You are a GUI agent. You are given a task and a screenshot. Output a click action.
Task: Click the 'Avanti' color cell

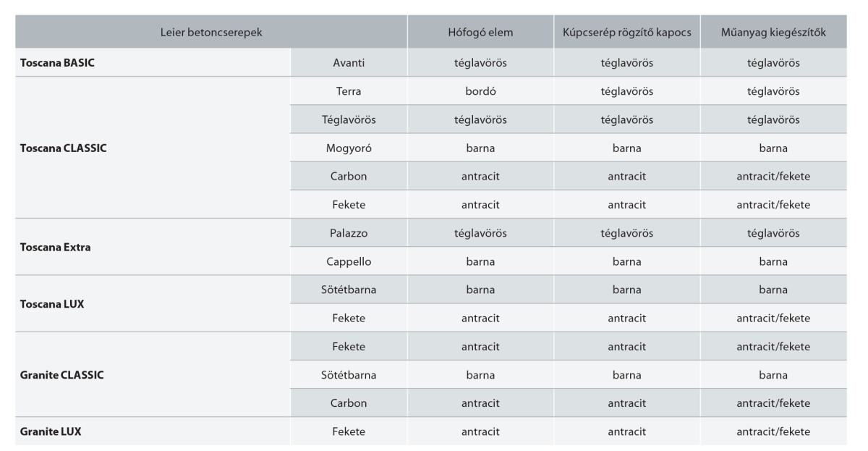pyautogui.click(x=349, y=63)
